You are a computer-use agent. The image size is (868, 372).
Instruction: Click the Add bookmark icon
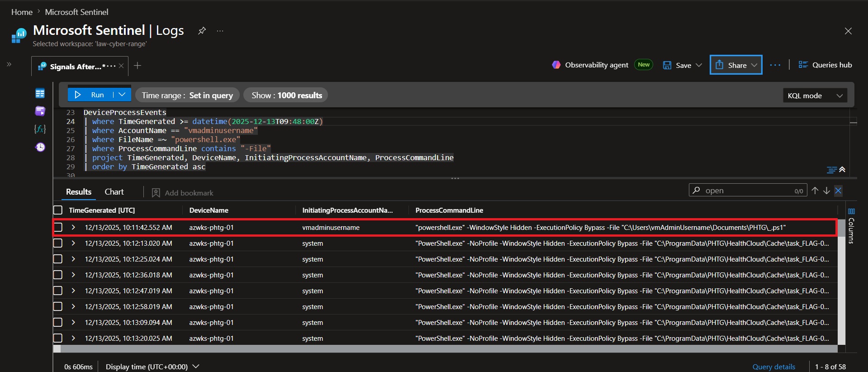tap(156, 193)
